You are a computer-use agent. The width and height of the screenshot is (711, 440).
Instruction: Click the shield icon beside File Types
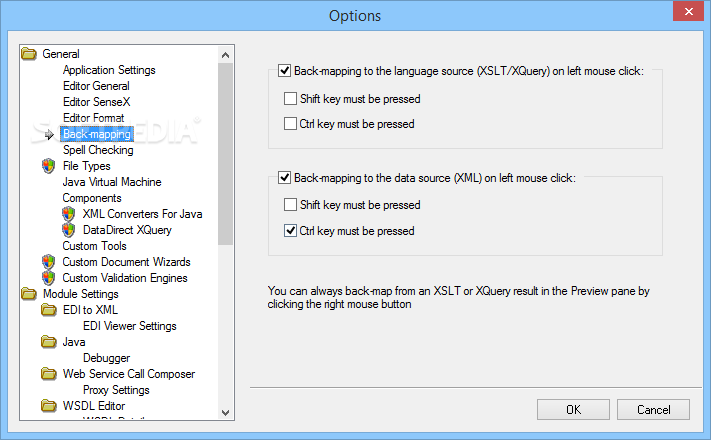[x=49, y=166]
